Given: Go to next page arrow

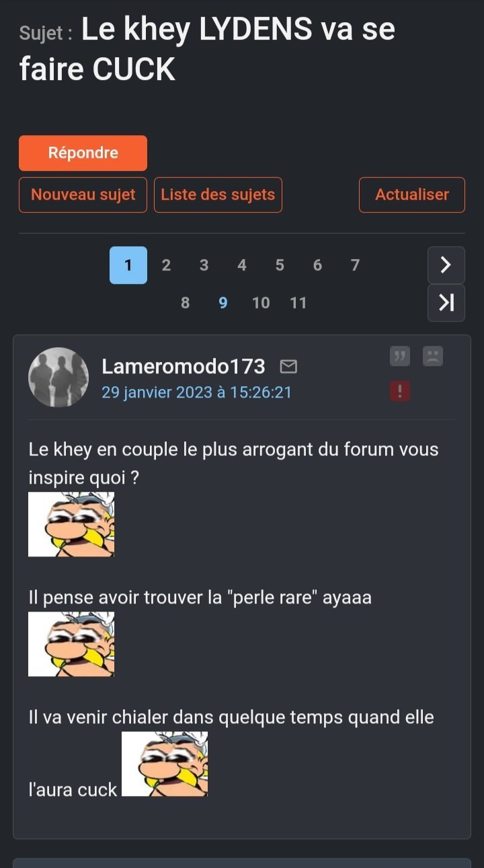Looking at the screenshot, I should pyautogui.click(x=446, y=265).
